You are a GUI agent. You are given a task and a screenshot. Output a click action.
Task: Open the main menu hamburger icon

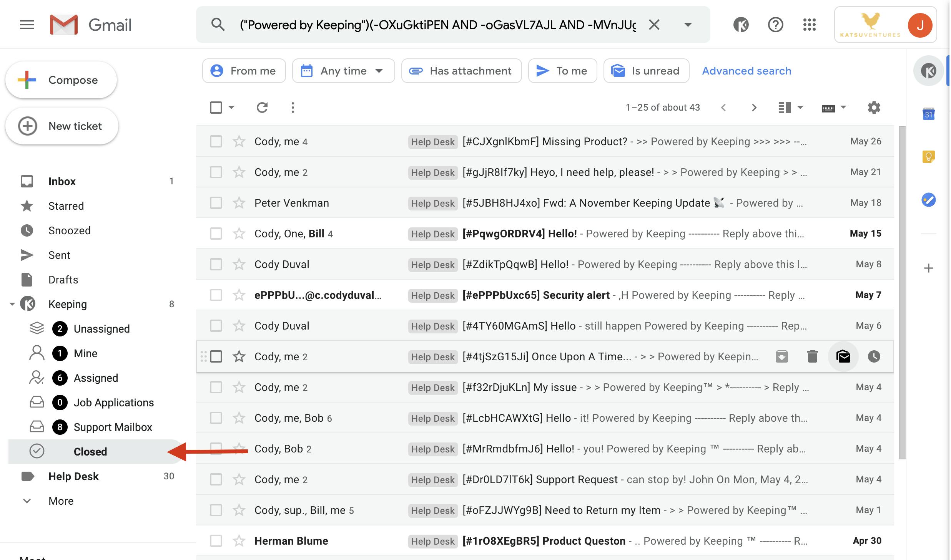27,25
